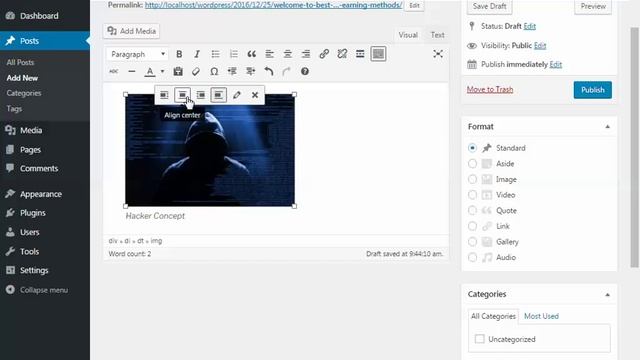Select the Quote post format
Image resolution: width=640 pixels, height=360 pixels.
472,210
